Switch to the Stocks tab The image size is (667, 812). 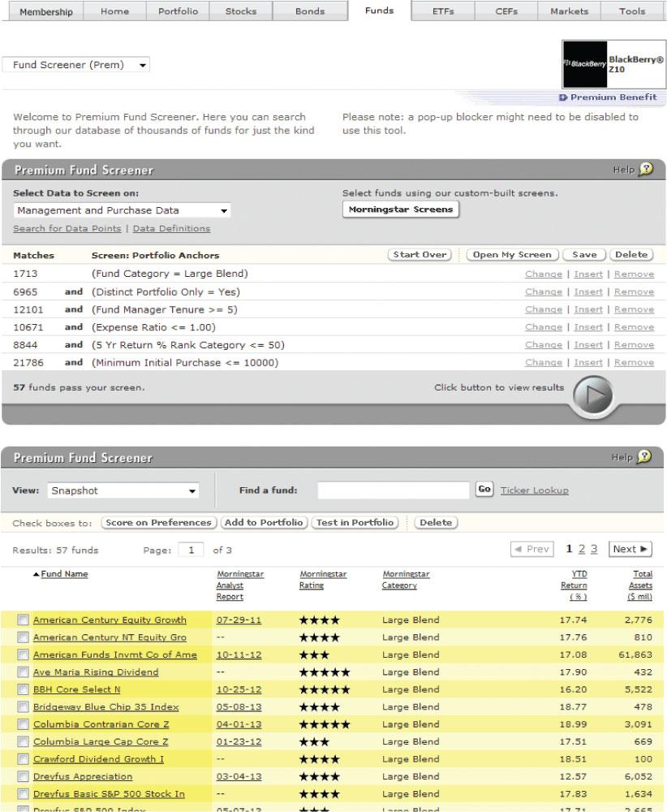(241, 11)
